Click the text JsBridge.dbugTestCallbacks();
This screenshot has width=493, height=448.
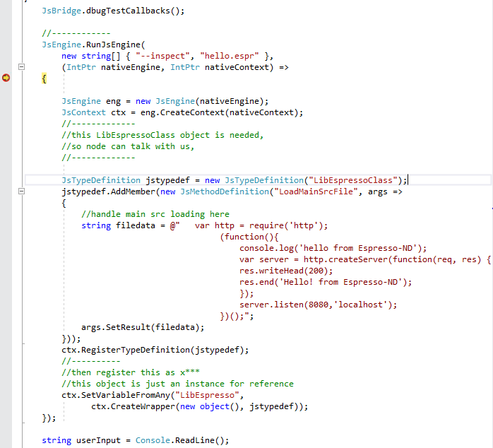point(113,11)
